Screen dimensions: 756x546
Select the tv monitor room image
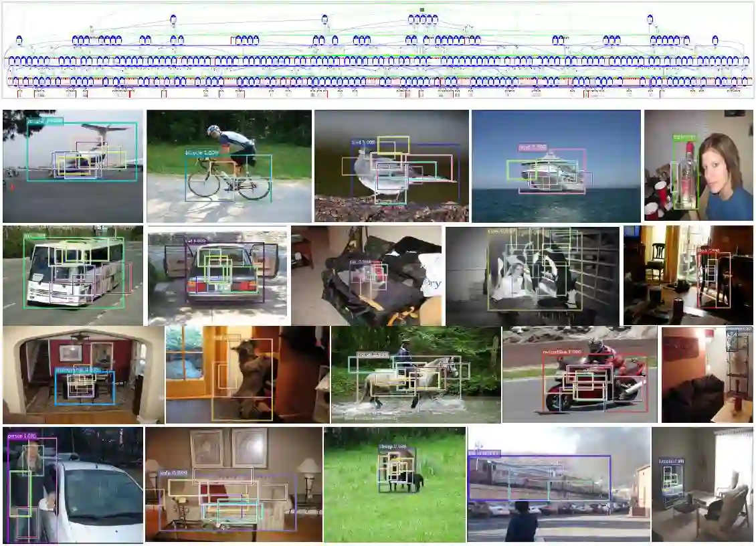(702, 484)
